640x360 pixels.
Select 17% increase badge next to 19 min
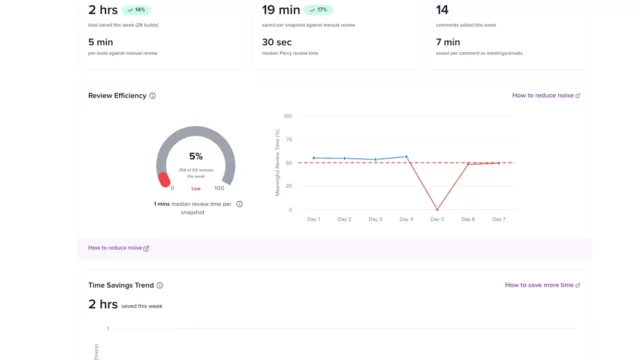[x=318, y=10]
